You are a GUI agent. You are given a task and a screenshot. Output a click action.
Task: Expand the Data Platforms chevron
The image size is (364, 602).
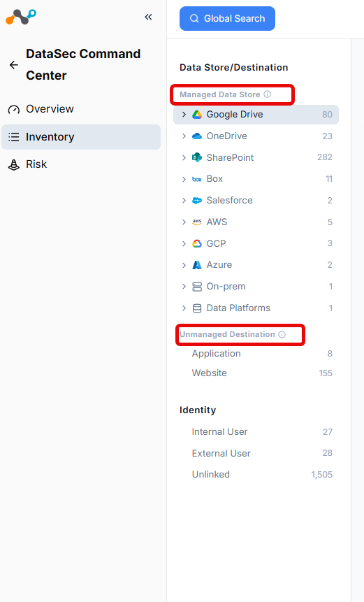[x=184, y=308]
